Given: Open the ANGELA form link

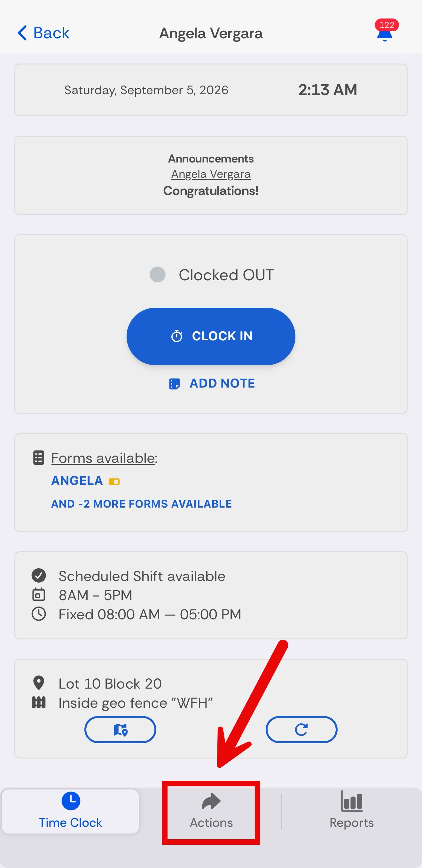Looking at the screenshot, I should (77, 481).
